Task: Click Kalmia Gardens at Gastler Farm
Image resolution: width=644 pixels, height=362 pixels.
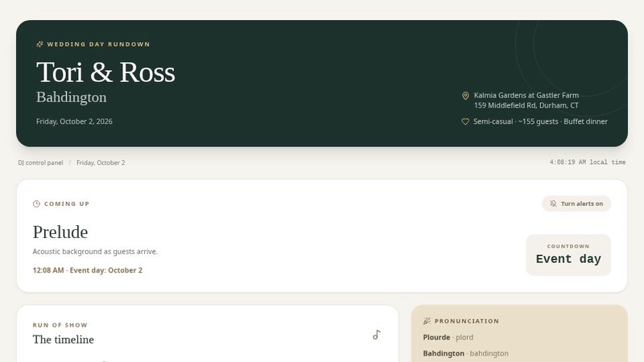Action: 526,95
